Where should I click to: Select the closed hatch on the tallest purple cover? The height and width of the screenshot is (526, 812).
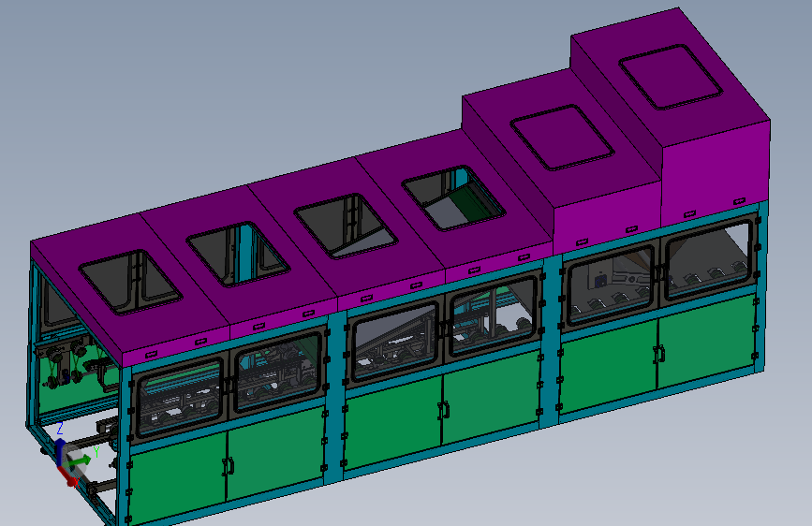(x=671, y=77)
